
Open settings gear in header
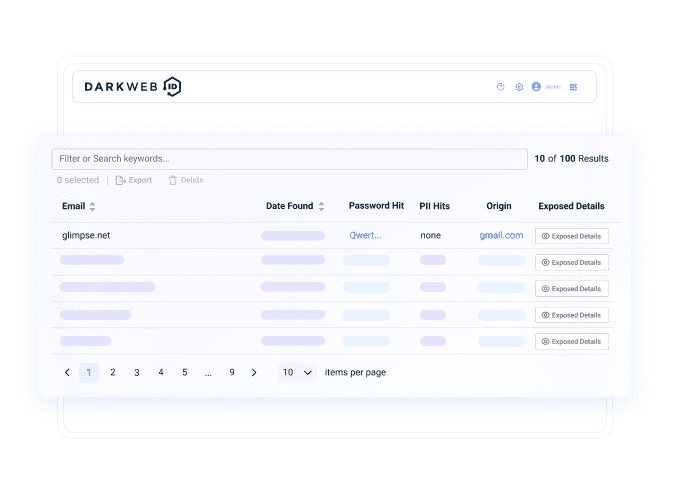[519, 87]
